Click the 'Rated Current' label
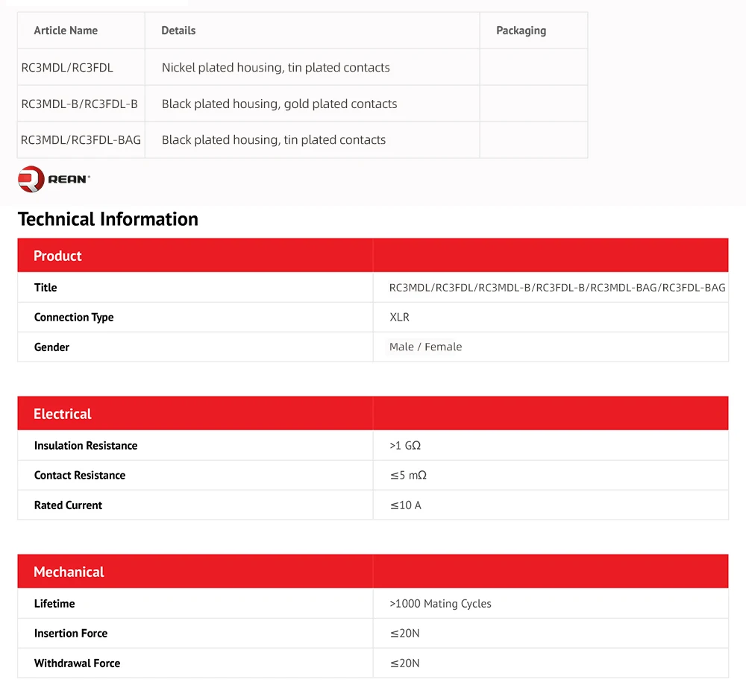Image resolution: width=746 pixels, height=700 pixels. point(68,505)
